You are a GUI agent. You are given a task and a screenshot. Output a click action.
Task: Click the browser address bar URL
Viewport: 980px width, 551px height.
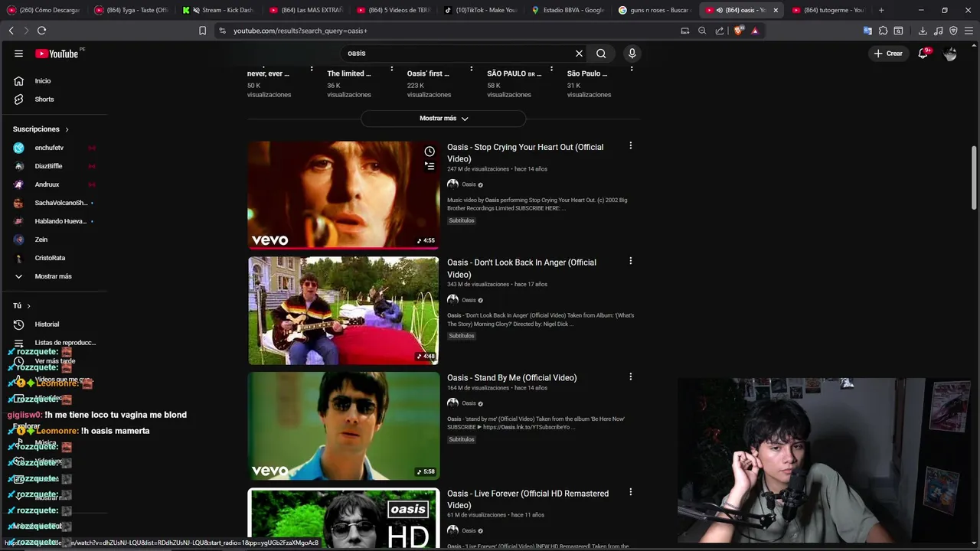point(300,31)
